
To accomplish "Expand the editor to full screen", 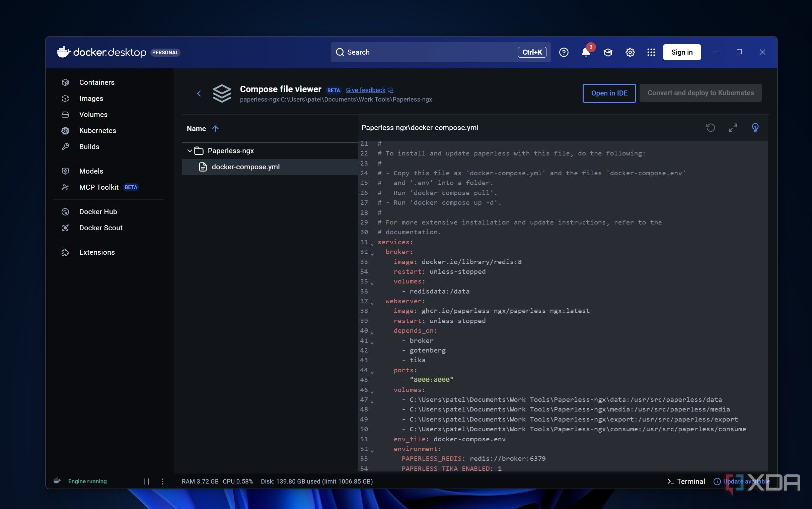I will click(733, 128).
